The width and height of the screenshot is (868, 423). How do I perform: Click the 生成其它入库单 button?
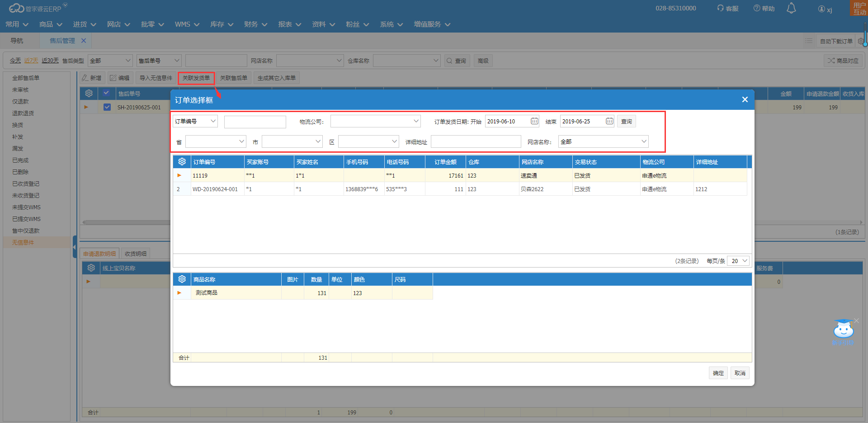[277, 78]
